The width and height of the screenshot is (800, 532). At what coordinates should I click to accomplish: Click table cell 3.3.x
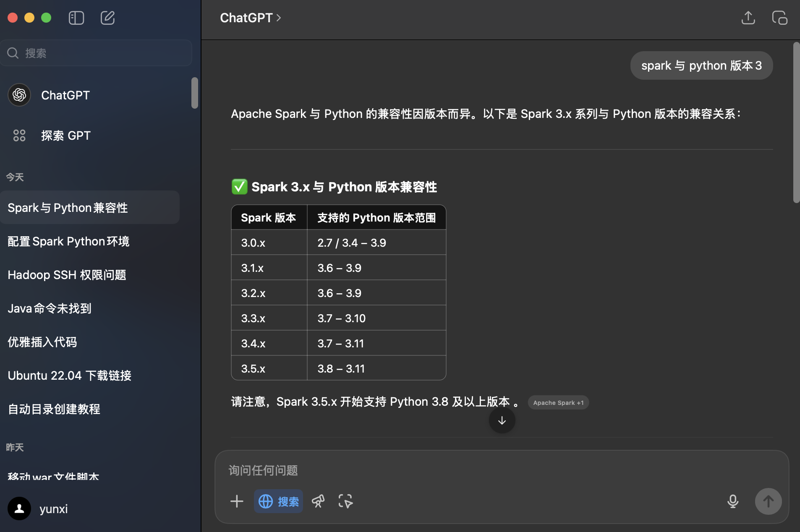(269, 318)
